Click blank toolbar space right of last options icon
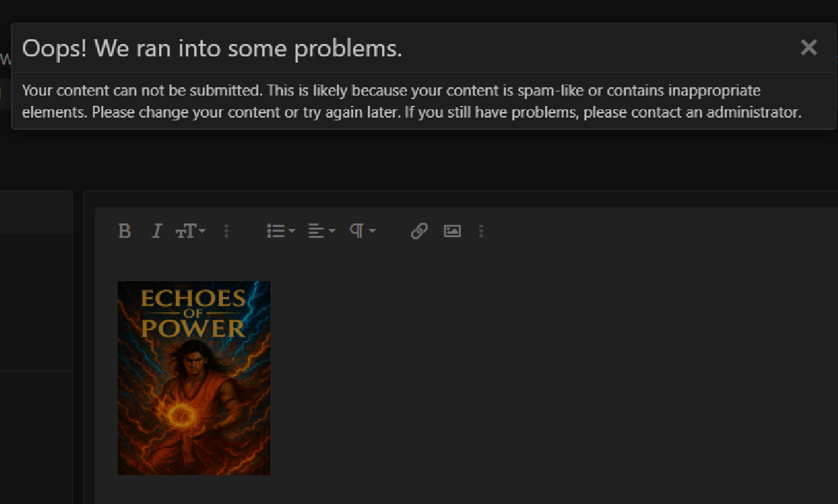The width and height of the screenshot is (838, 504). (x=654, y=231)
